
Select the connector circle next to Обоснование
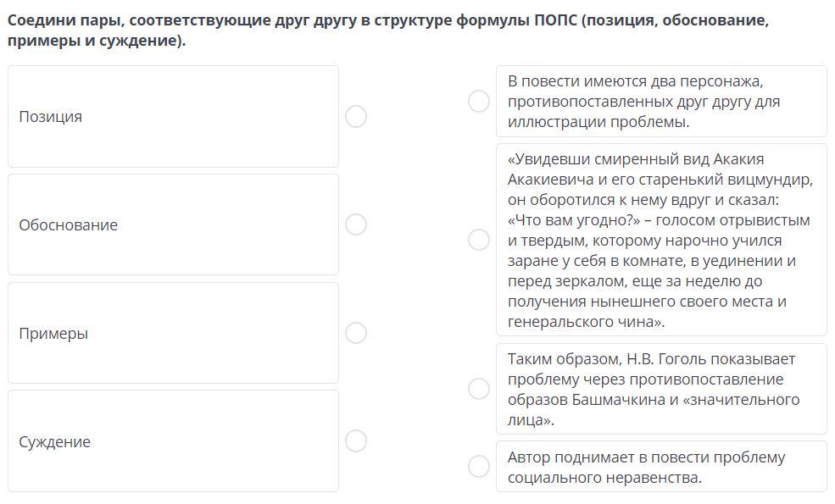point(356,224)
